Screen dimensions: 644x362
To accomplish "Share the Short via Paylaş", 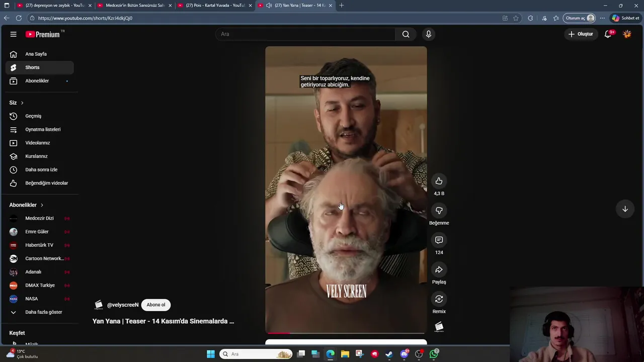I will click(x=439, y=269).
